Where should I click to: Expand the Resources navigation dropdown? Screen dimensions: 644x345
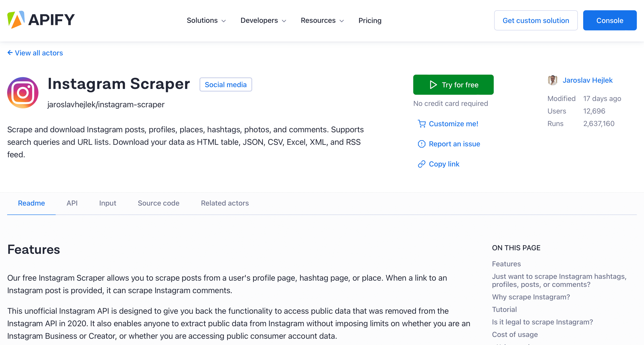[322, 20]
